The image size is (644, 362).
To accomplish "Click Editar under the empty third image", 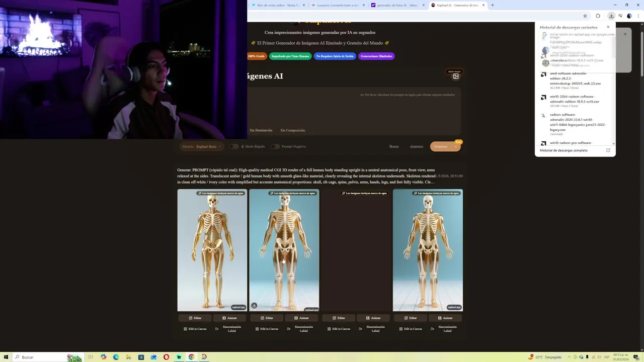I will point(339,318).
